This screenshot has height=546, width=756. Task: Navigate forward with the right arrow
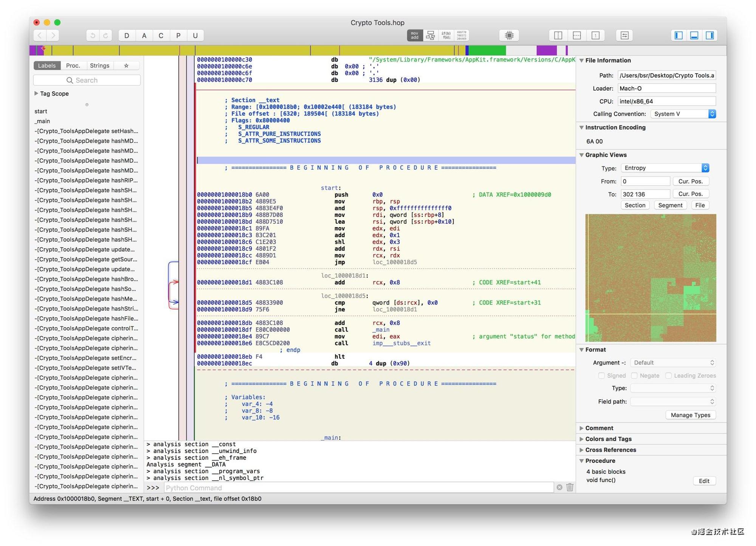(x=53, y=36)
